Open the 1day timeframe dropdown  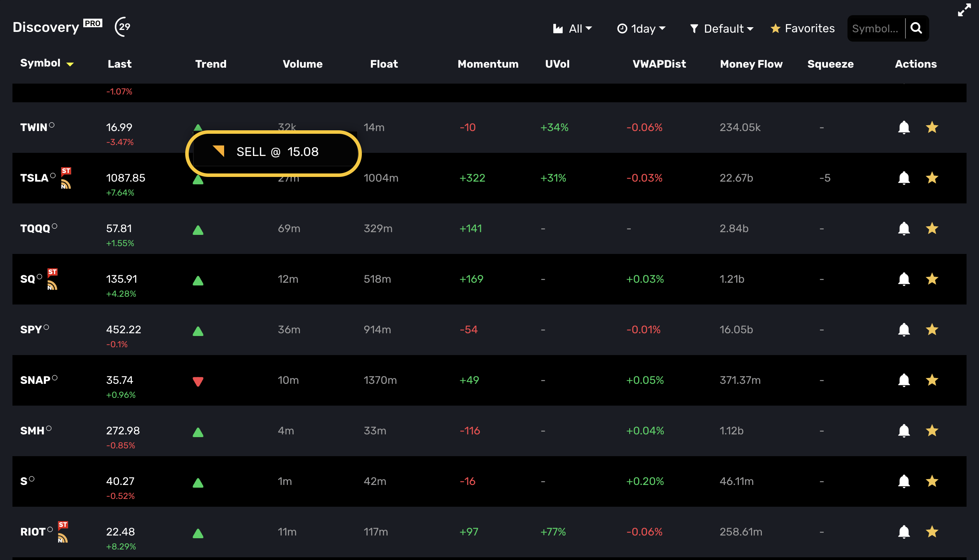(642, 28)
